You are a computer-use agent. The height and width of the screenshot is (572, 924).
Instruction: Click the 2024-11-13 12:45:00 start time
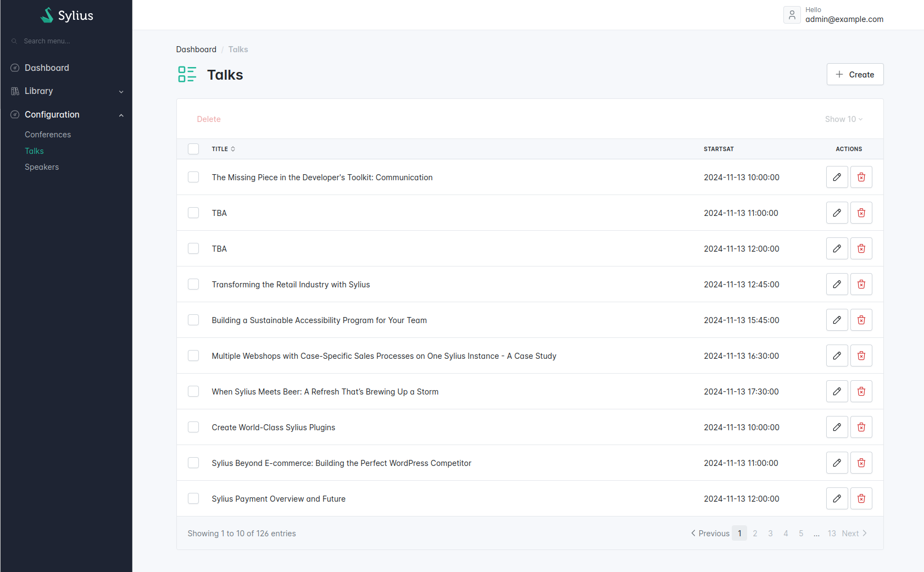pyautogui.click(x=742, y=285)
